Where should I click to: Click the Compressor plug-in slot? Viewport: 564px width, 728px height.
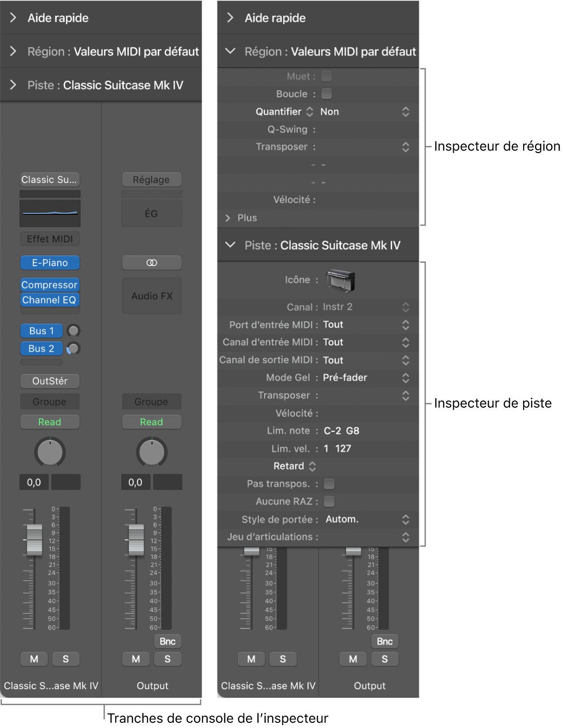49,285
